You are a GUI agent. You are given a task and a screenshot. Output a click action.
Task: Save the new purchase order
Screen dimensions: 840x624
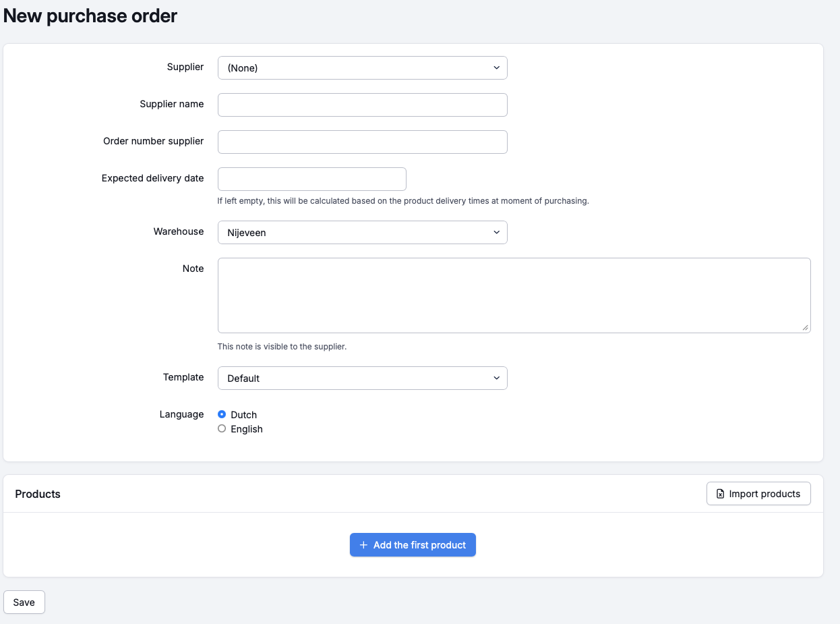(x=24, y=602)
